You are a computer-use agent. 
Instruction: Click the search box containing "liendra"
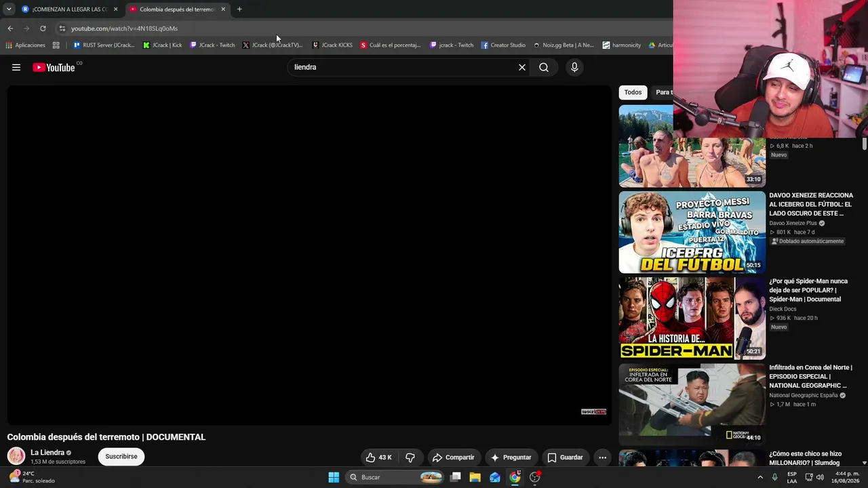point(402,67)
